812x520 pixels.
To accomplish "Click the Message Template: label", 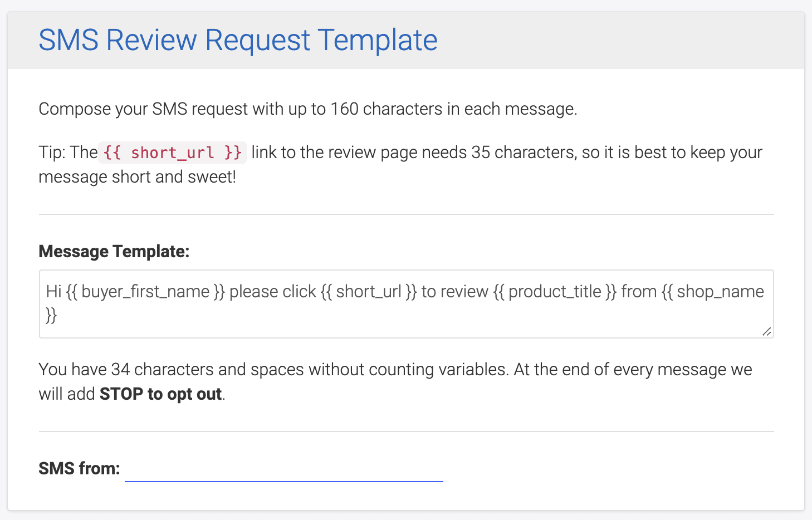I will click(x=114, y=251).
